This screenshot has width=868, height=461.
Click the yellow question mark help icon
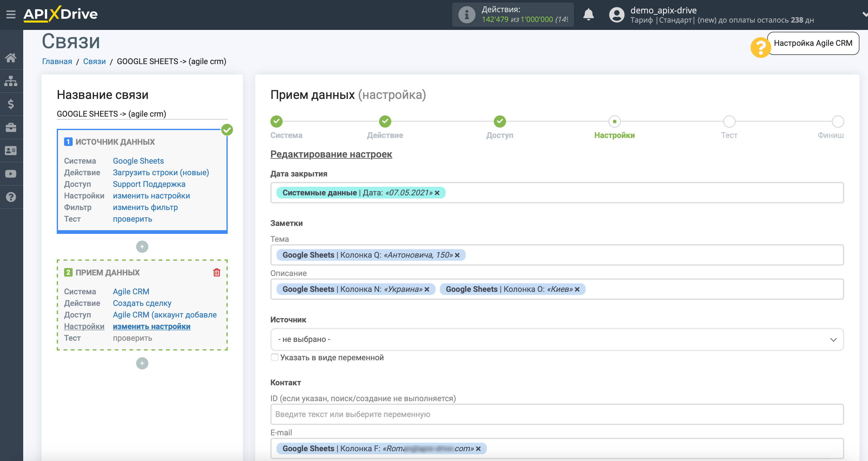tap(760, 48)
